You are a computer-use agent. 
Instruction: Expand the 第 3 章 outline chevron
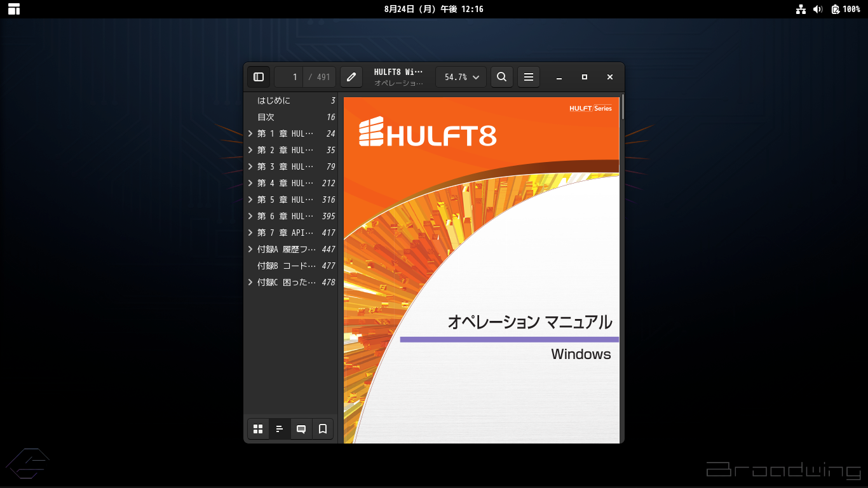pyautogui.click(x=250, y=166)
